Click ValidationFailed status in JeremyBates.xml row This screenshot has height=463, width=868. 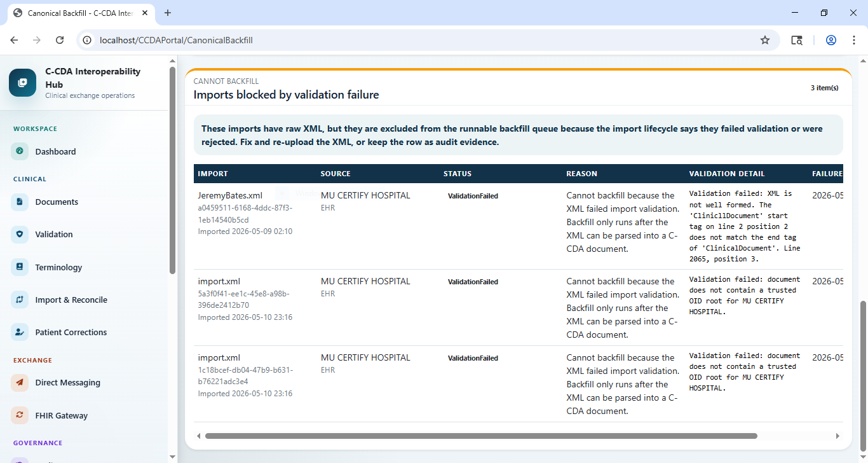point(473,196)
